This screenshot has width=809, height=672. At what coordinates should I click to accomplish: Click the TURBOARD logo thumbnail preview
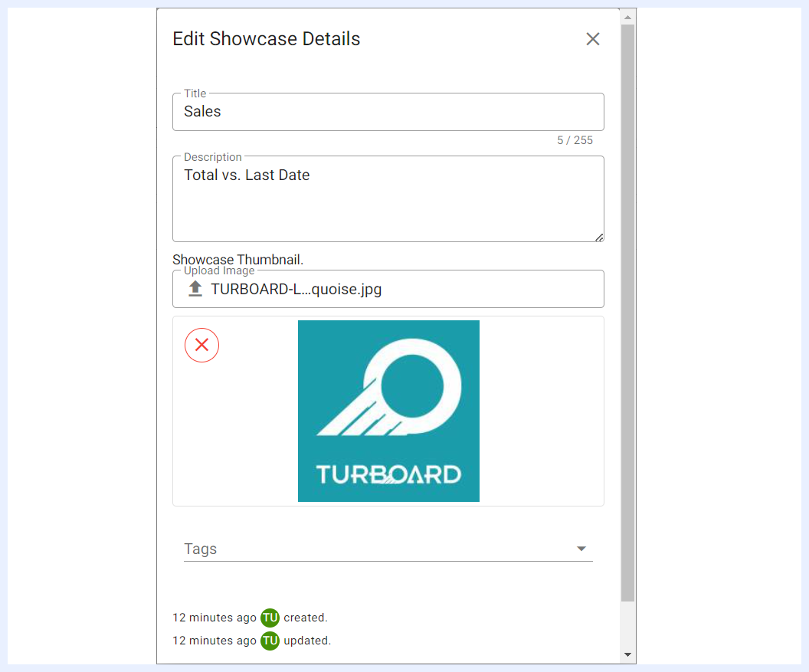388,411
